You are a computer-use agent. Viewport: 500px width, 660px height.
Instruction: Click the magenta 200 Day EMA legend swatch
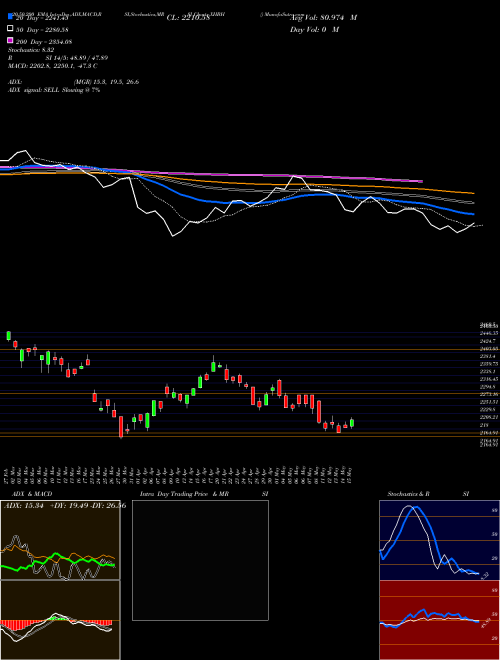[x=11, y=40]
